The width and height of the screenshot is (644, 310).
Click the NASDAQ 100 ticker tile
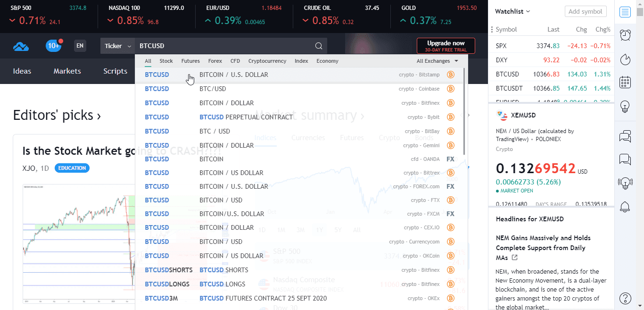click(146, 16)
